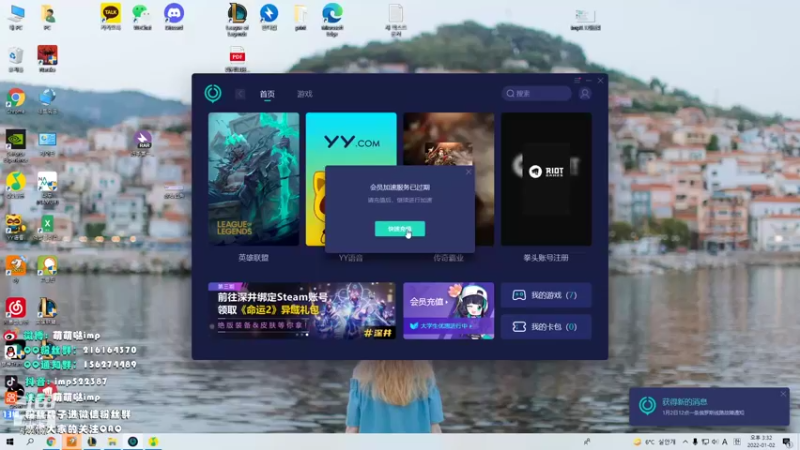Open NVIDIA GeForce Experience desktop shortcut
This screenshot has height=450, width=800.
[x=16, y=145]
